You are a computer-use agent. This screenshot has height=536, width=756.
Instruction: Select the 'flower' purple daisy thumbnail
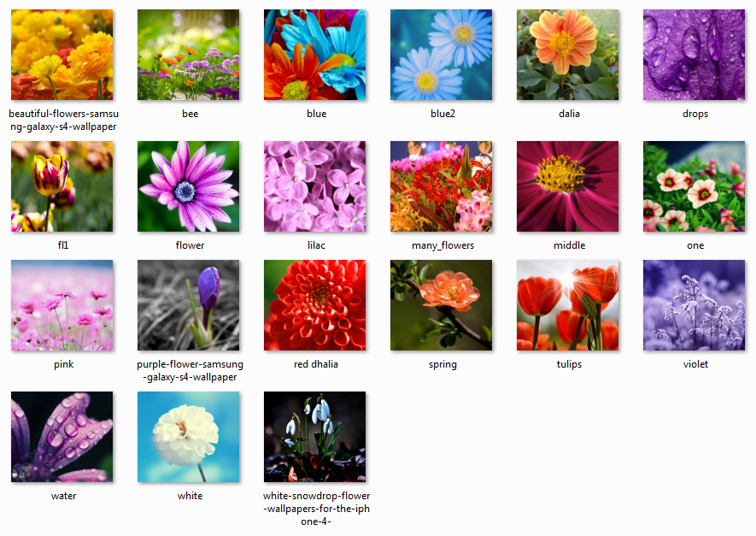pyautogui.click(x=188, y=187)
